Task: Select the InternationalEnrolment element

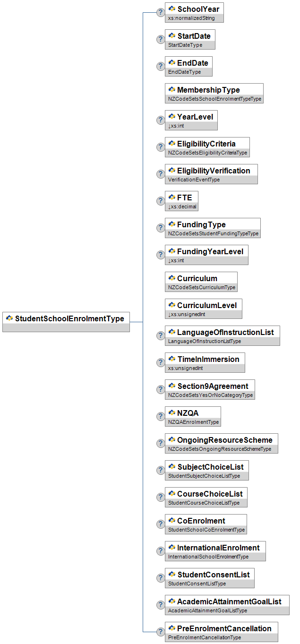Action: (x=215, y=551)
